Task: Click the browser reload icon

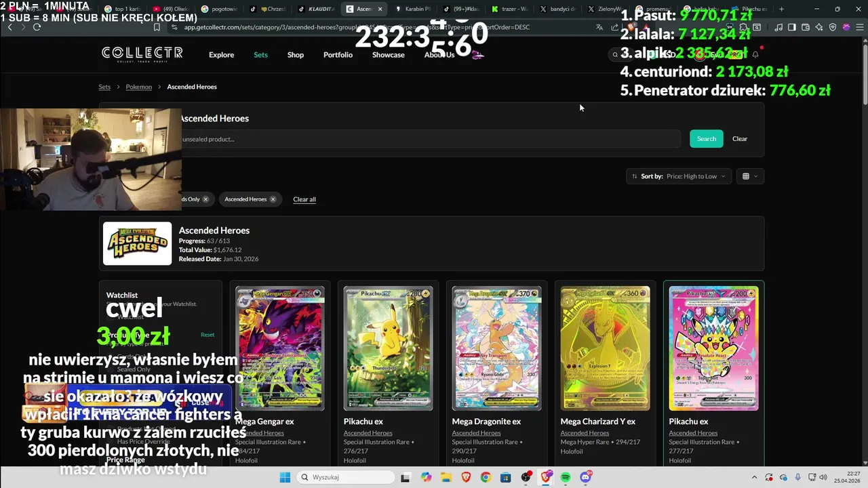Action: pyautogui.click(x=37, y=27)
